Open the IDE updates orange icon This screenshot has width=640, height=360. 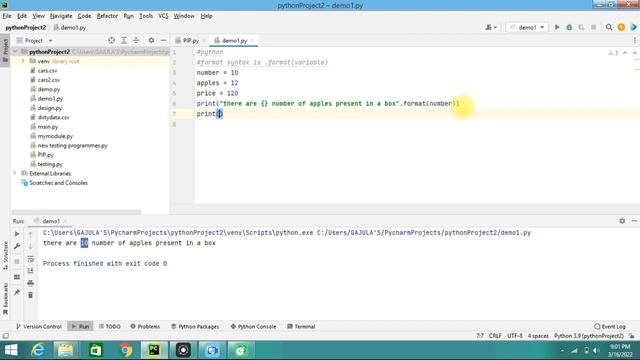click(621, 27)
